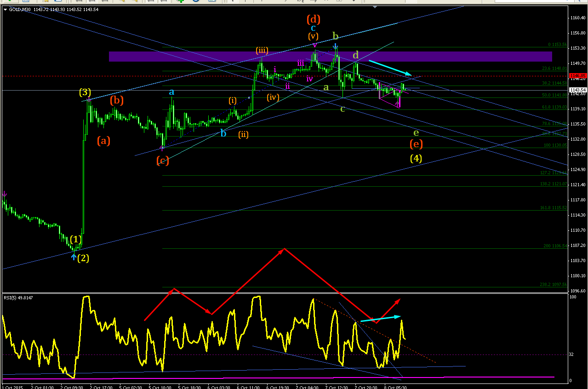The height and width of the screenshot is (389, 588).
Task: Click the current price label 1143.54 on axis
Action: (x=577, y=90)
